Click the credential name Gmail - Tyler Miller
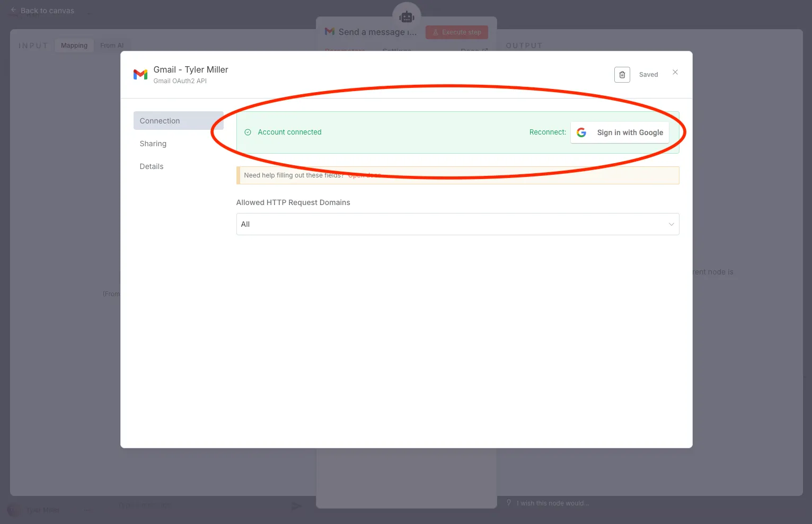 (x=191, y=69)
